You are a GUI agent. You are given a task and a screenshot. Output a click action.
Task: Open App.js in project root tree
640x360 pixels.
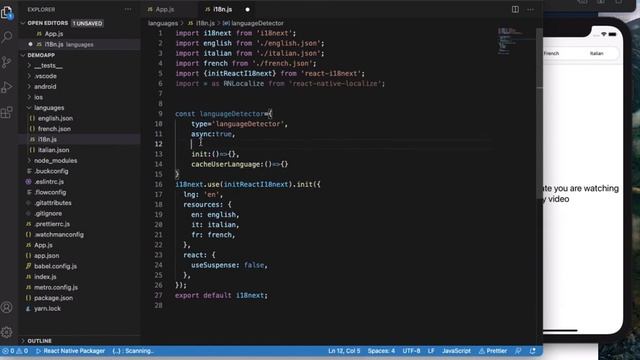click(x=43, y=245)
